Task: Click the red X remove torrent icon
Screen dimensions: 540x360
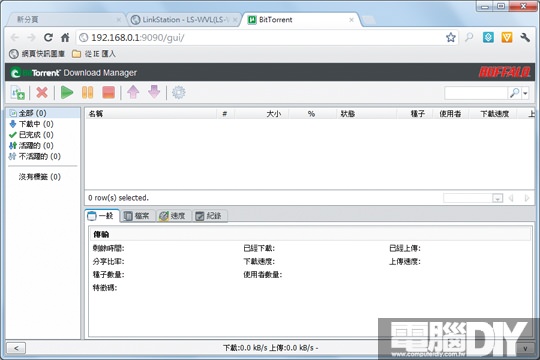Action: coord(42,92)
